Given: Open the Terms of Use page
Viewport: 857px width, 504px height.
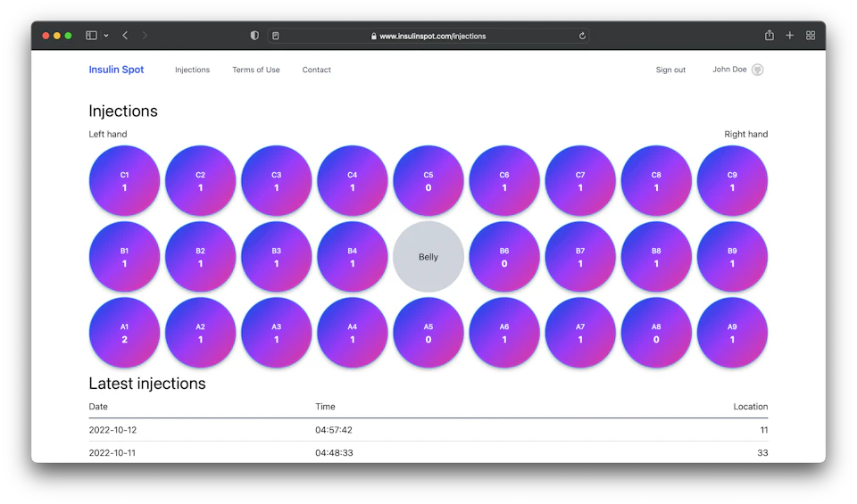Looking at the screenshot, I should (x=255, y=70).
